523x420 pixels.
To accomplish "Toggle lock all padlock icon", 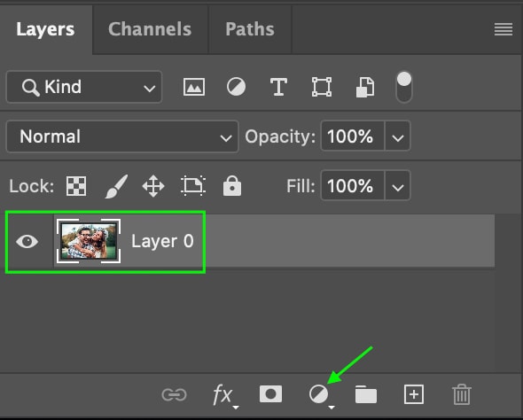I will pos(232,186).
